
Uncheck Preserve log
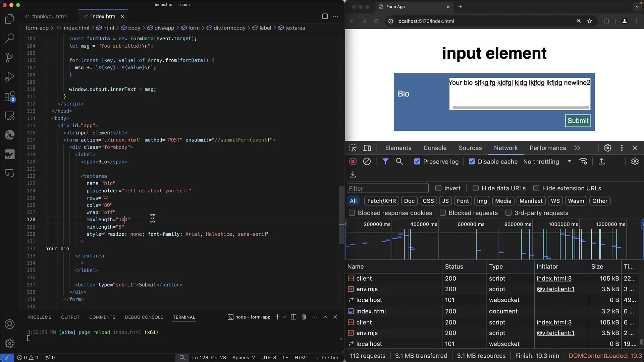tap(417, 162)
